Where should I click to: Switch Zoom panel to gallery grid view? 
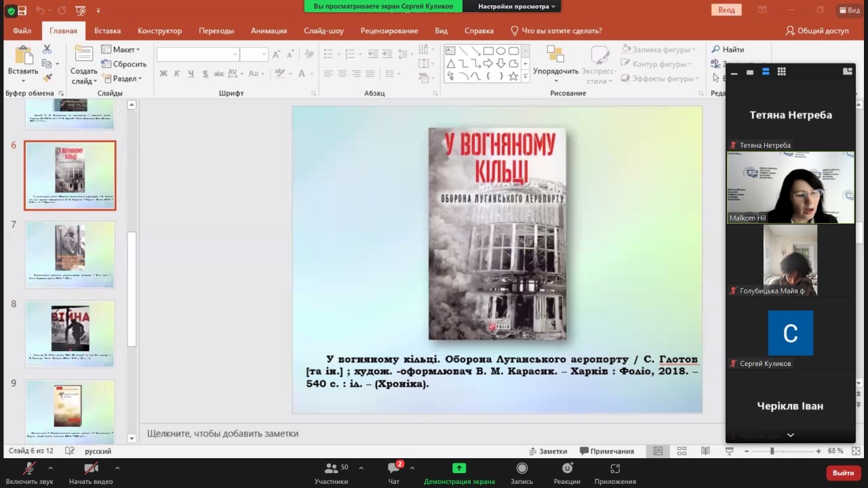pos(781,71)
